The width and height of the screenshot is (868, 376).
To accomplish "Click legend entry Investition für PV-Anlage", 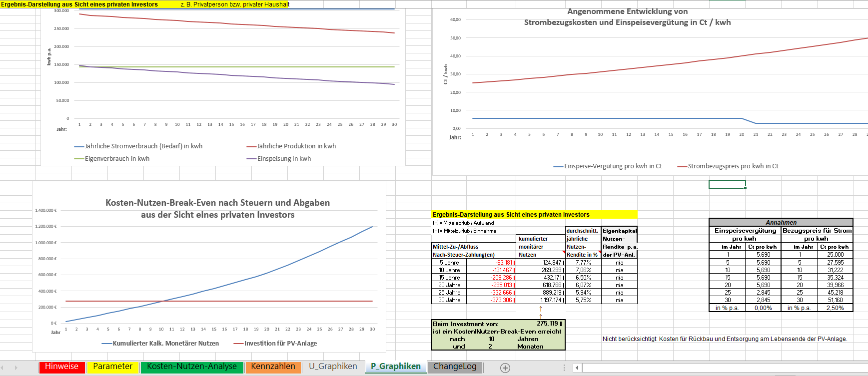I will 280,344.
